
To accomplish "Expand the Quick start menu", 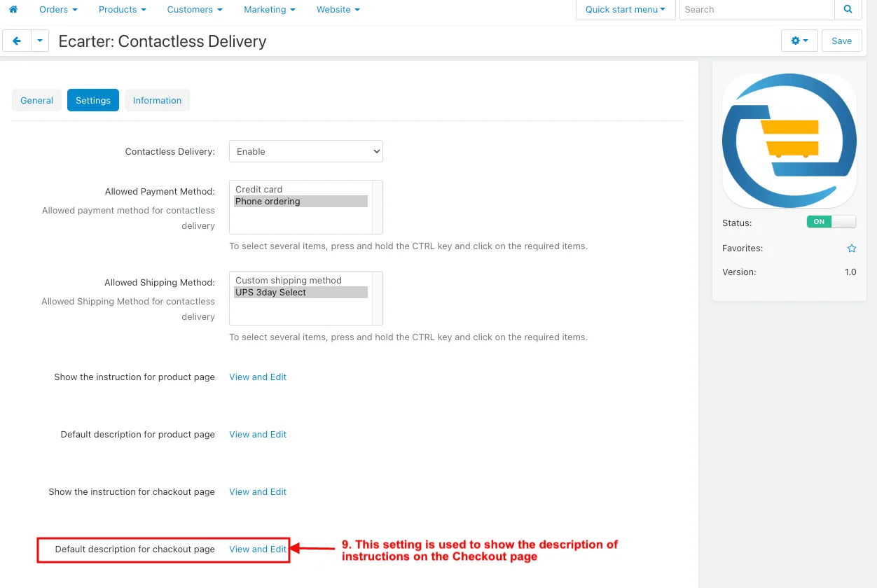I will 626,10.
